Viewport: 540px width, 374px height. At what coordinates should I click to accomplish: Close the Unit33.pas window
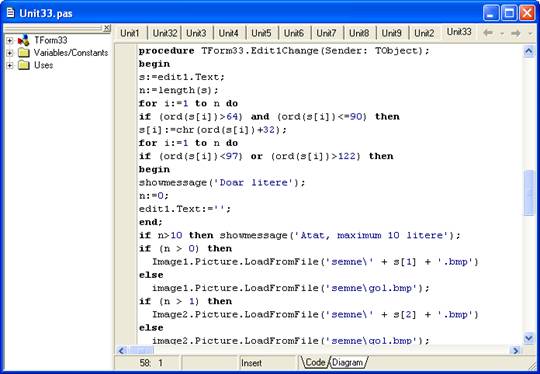tap(527, 13)
